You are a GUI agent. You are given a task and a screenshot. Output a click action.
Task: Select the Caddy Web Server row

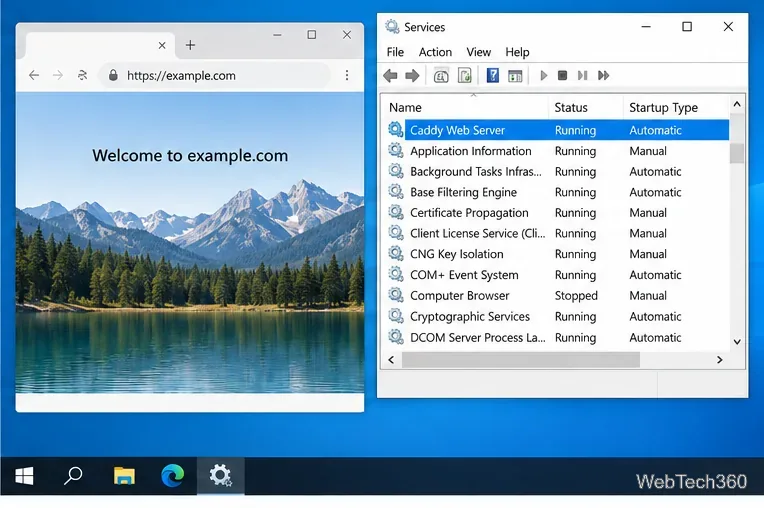pos(558,130)
